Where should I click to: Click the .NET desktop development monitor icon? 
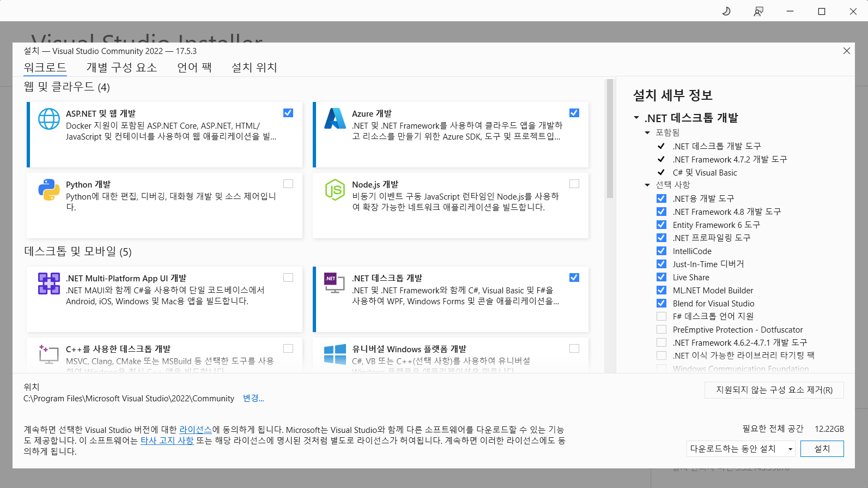click(x=335, y=283)
